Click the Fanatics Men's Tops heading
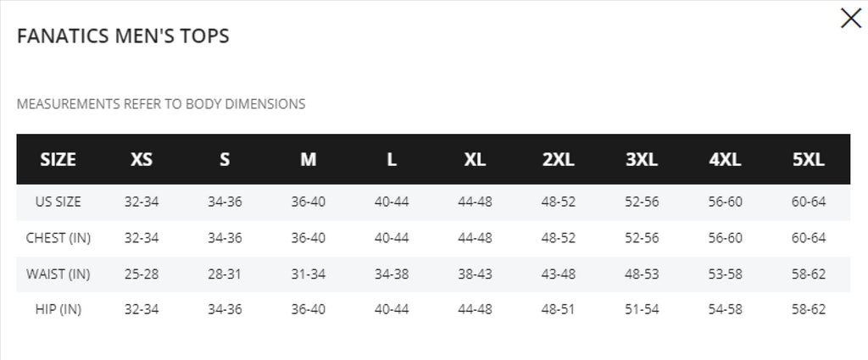This screenshot has height=360, width=868. 123,36
